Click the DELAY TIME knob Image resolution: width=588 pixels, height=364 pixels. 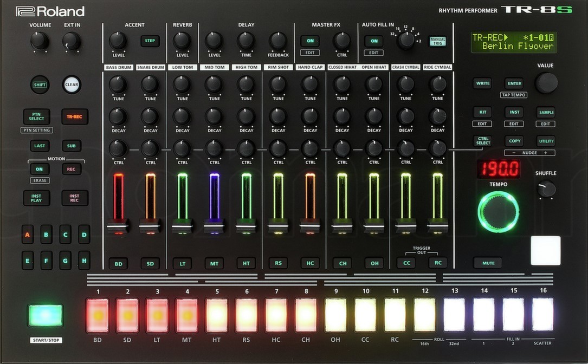pyautogui.click(x=246, y=41)
